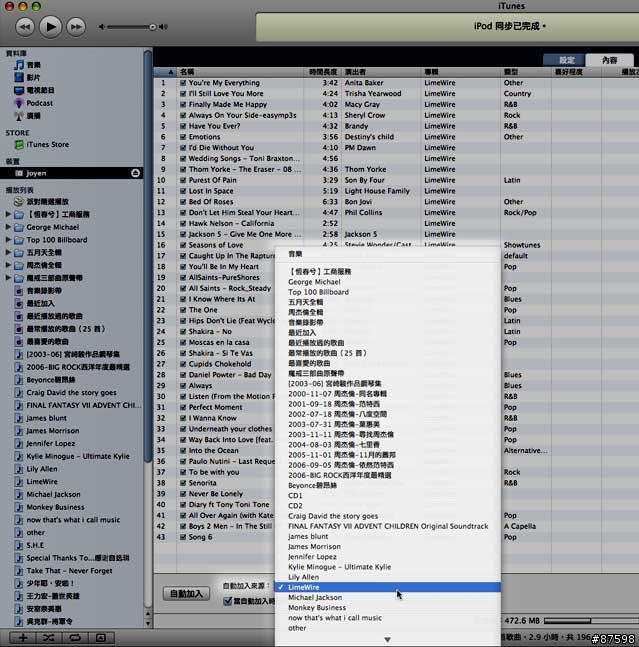Sort by the 演出者 column header
This screenshot has height=647, width=639.
(382, 72)
